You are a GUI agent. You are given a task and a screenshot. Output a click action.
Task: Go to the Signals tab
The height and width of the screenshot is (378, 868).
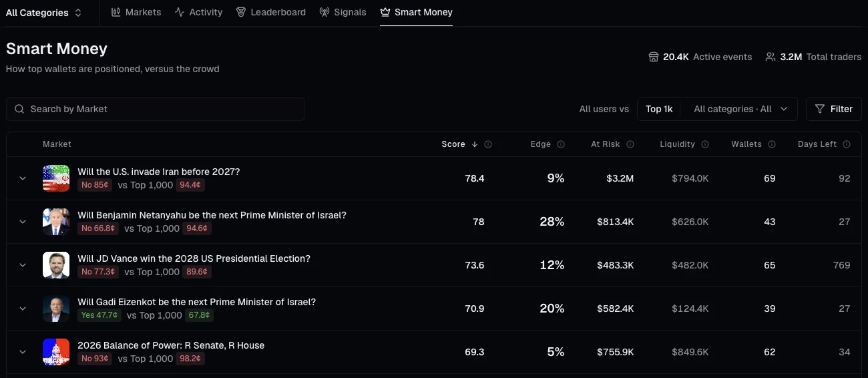(x=343, y=12)
